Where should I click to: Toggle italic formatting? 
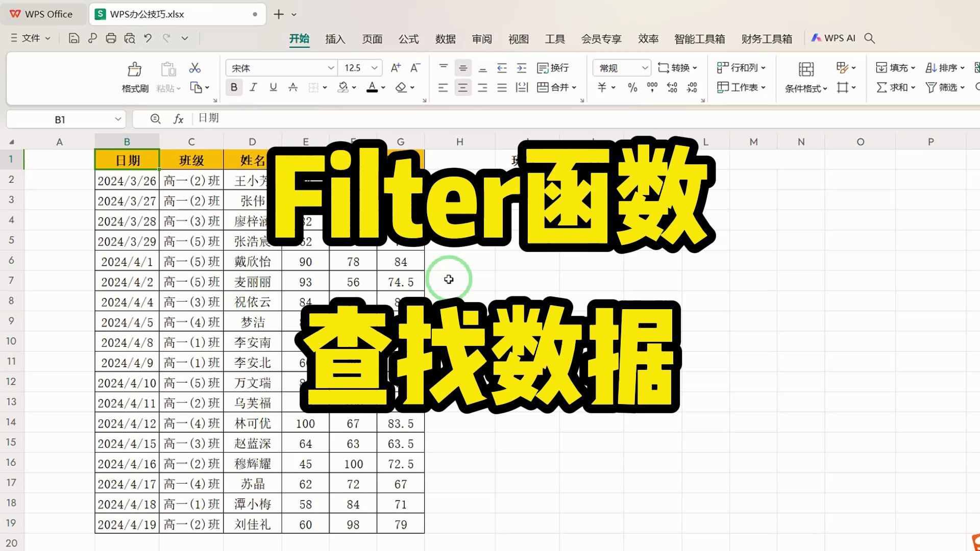point(253,87)
